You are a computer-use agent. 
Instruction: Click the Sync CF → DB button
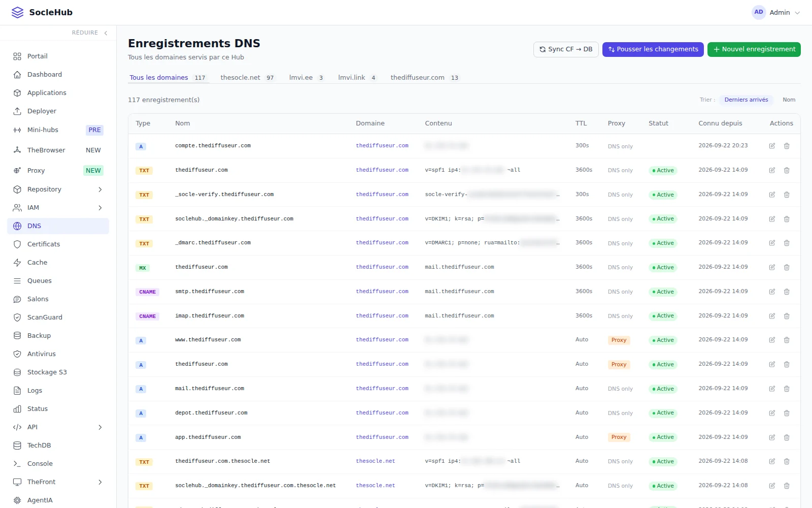click(x=566, y=49)
